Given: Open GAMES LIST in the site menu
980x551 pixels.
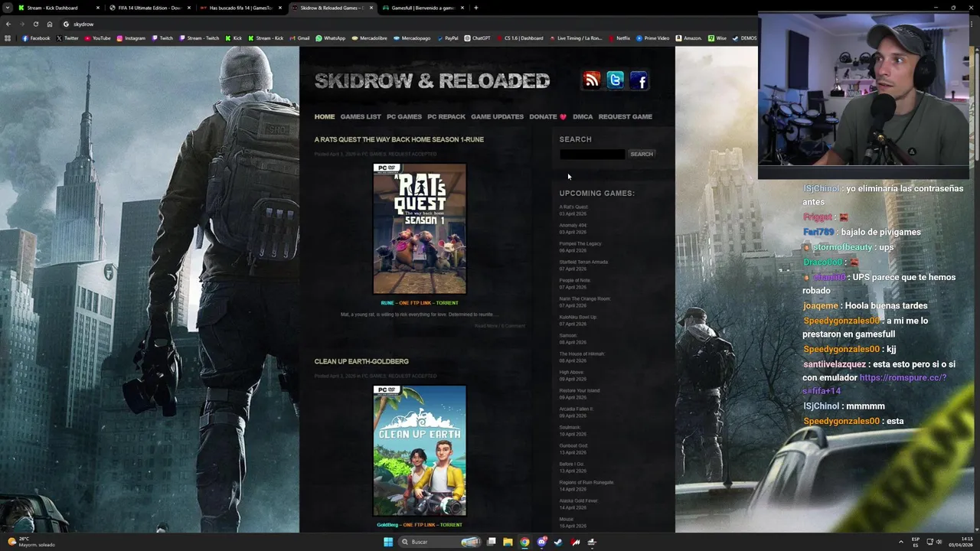Looking at the screenshot, I should pos(361,116).
